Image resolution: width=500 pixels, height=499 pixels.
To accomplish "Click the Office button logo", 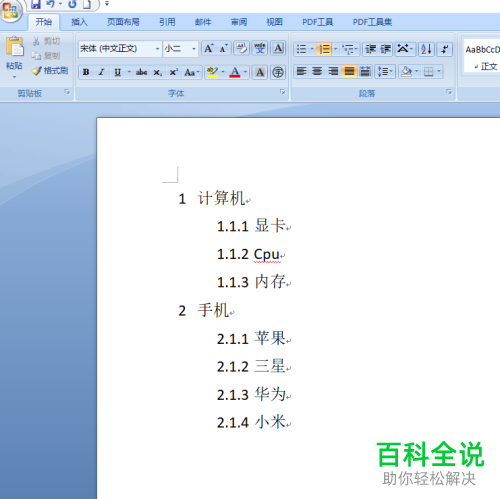I will coord(11,10).
